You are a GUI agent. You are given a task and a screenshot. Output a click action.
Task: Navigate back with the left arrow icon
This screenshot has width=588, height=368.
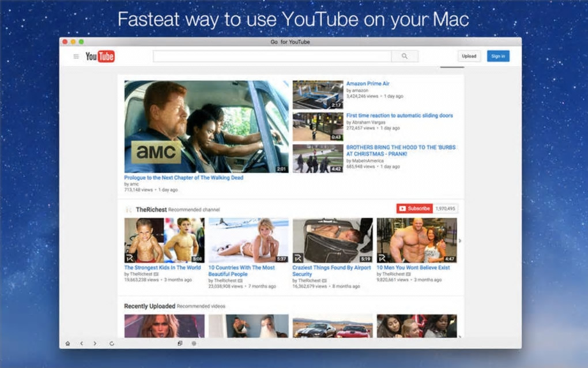(x=81, y=343)
